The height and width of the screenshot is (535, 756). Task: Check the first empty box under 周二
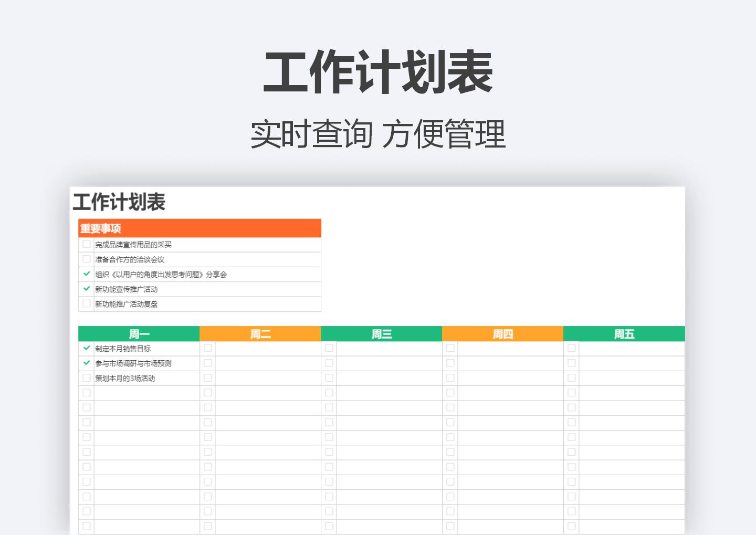[208, 348]
